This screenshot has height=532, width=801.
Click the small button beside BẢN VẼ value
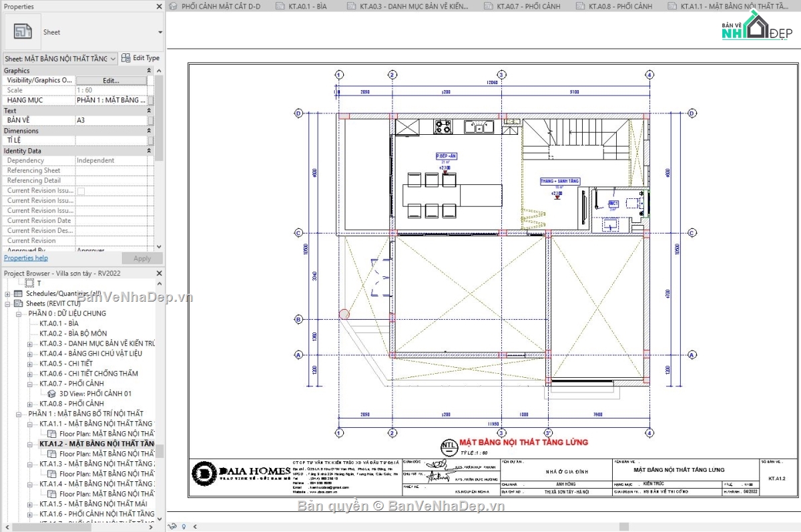(x=151, y=120)
